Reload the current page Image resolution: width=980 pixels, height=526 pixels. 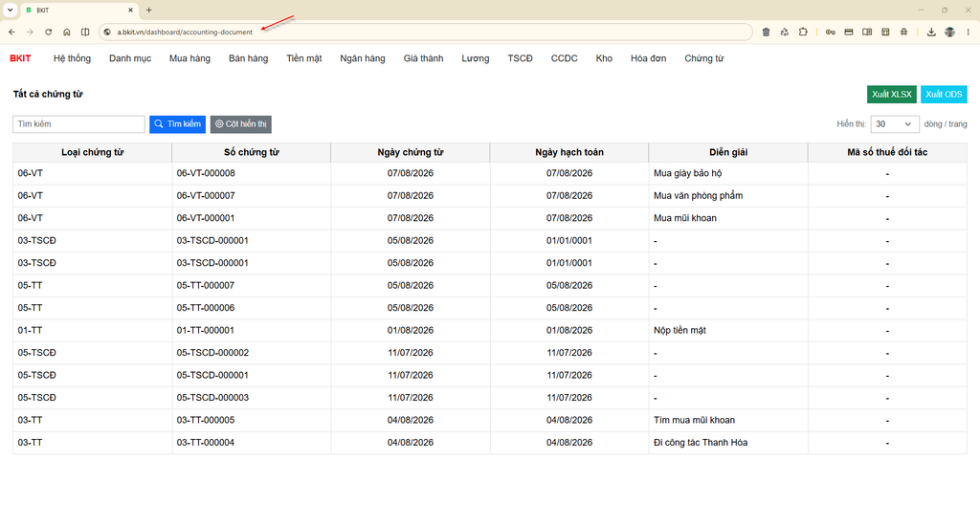[x=48, y=32]
